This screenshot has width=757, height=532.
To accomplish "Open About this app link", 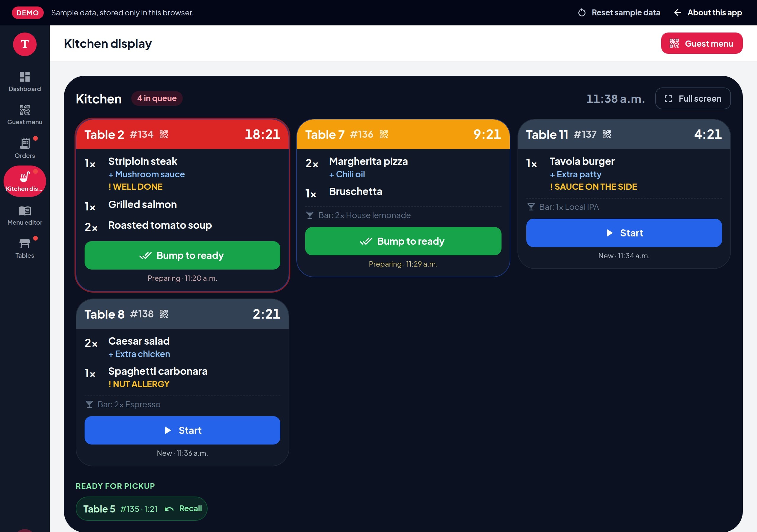I will [708, 12].
